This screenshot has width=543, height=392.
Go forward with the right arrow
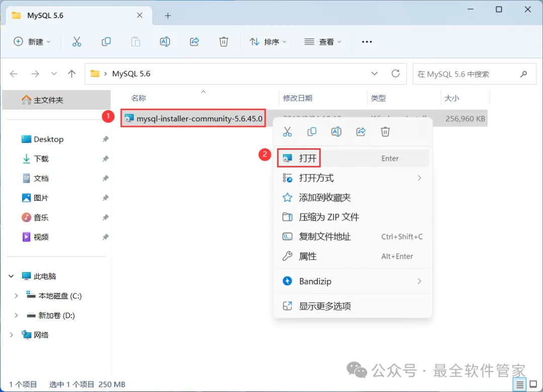pyautogui.click(x=35, y=74)
